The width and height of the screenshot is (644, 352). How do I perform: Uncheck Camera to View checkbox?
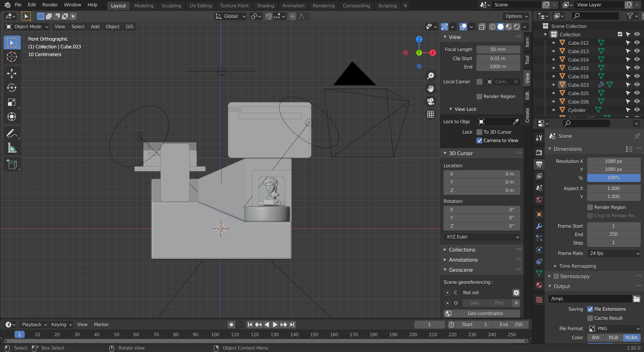click(480, 140)
